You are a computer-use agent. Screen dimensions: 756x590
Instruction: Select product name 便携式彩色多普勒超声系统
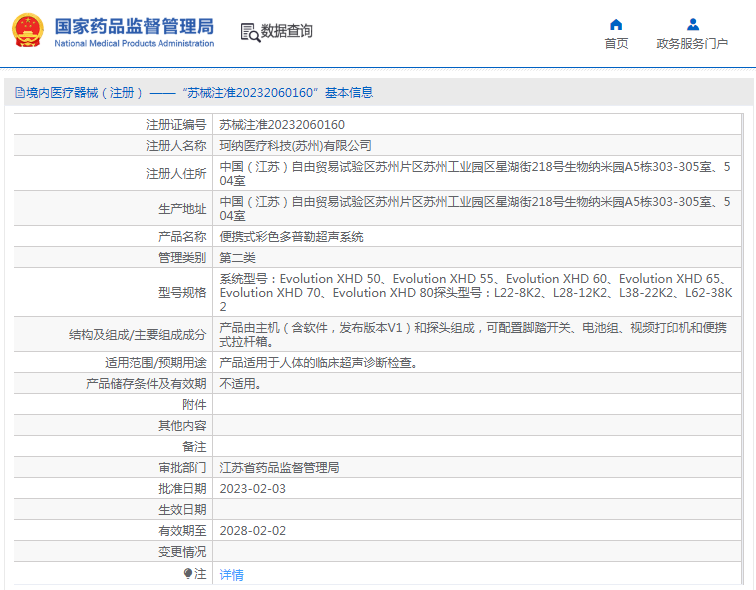point(291,237)
